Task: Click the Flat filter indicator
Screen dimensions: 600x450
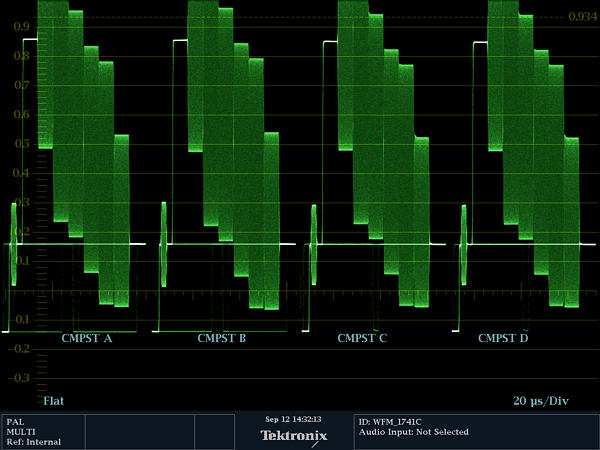Action: 55,400
